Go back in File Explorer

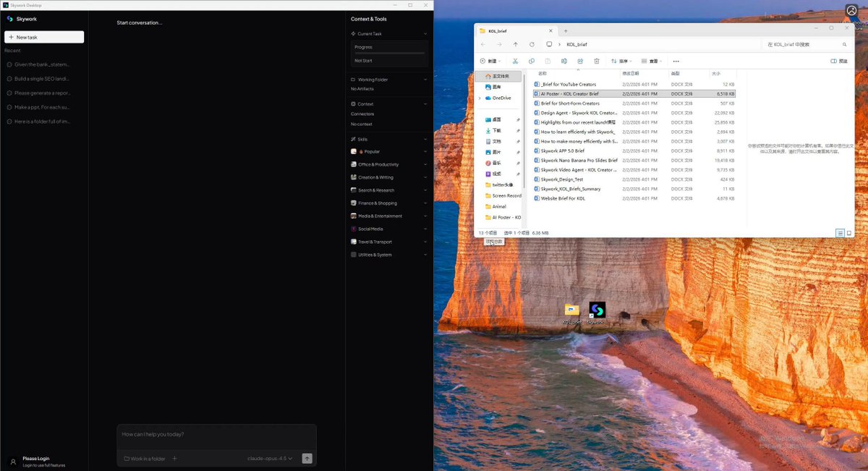click(x=483, y=45)
